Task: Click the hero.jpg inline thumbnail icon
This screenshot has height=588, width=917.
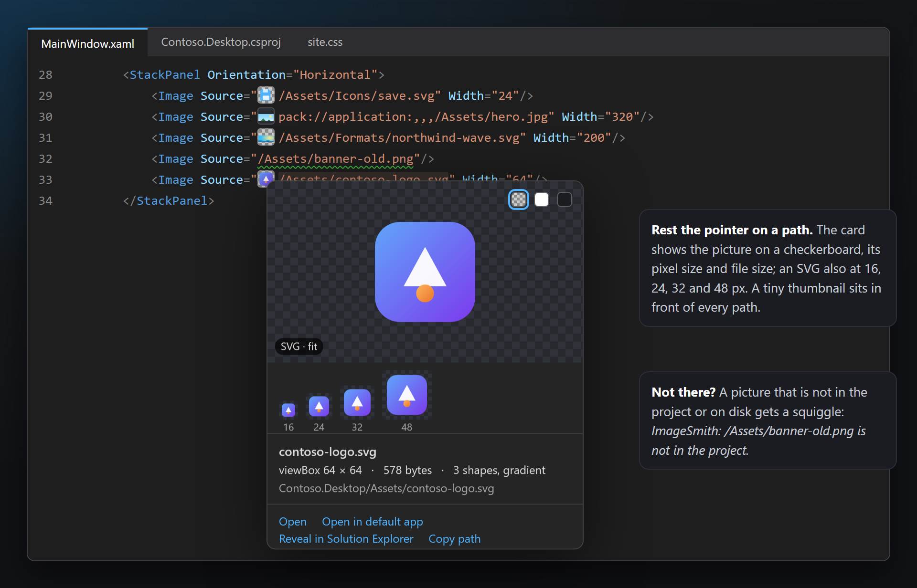Action: (266, 116)
